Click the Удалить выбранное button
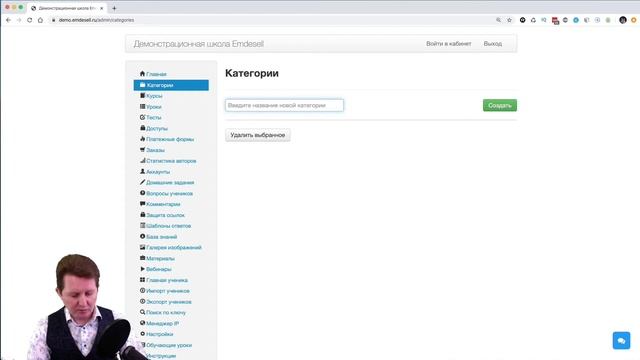The height and width of the screenshot is (360, 640). 258,135
